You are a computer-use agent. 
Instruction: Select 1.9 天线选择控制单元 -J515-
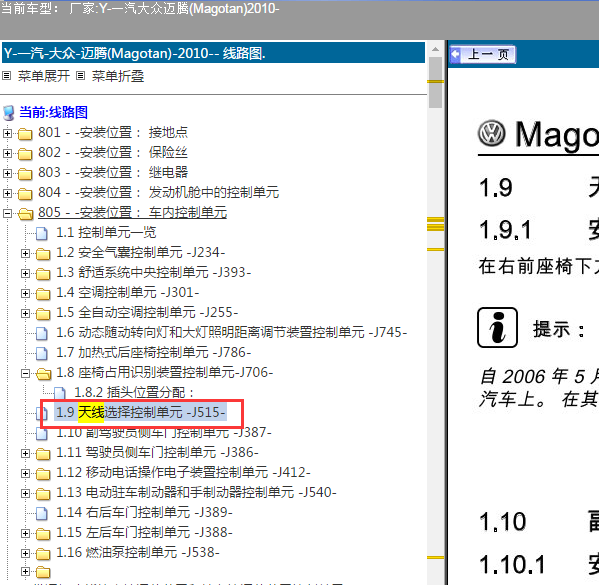click(141, 412)
